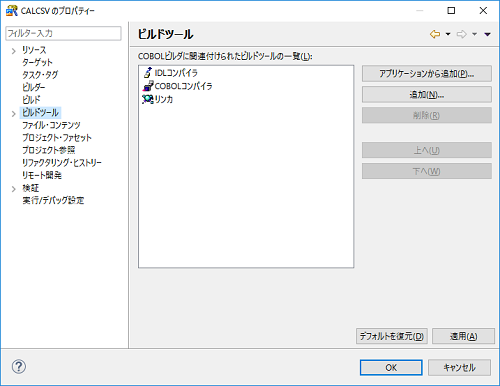The height and width of the screenshot is (386, 500).
Task: Select IDLコンパイラ list entry
Action: [176, 73]
